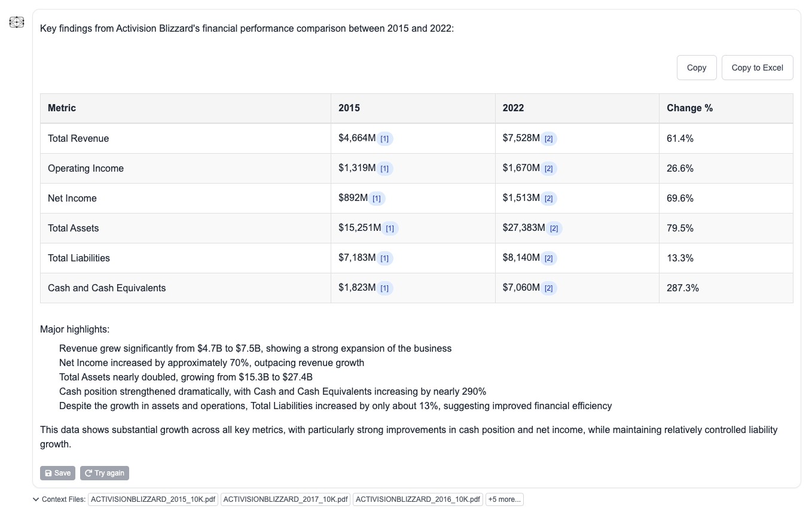Click the assistant avatar icon
Screen dimensions: 812x512
17,23
